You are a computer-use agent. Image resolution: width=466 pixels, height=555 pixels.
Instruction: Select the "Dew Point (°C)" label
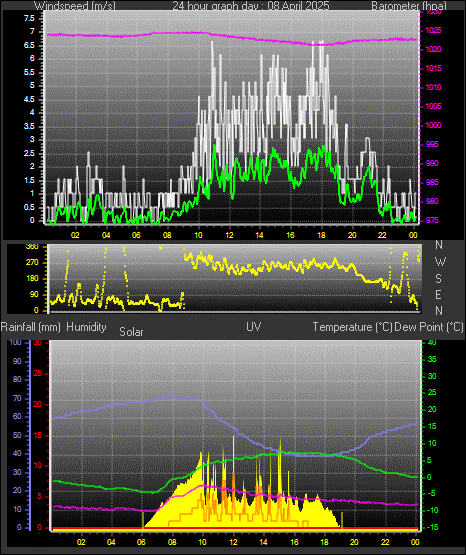click(429, 327)
